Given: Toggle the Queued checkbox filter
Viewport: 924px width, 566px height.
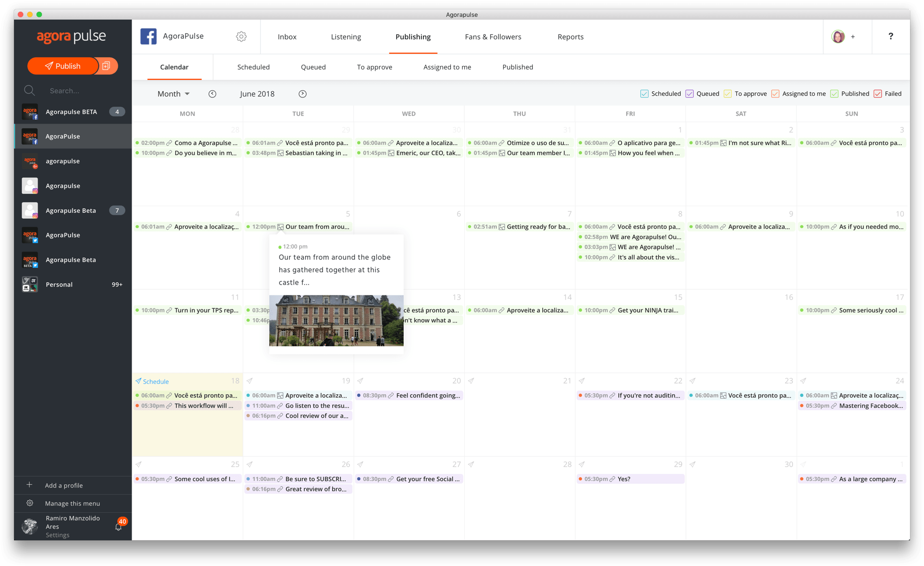Looking at the screenshot, I should [689, 93].
